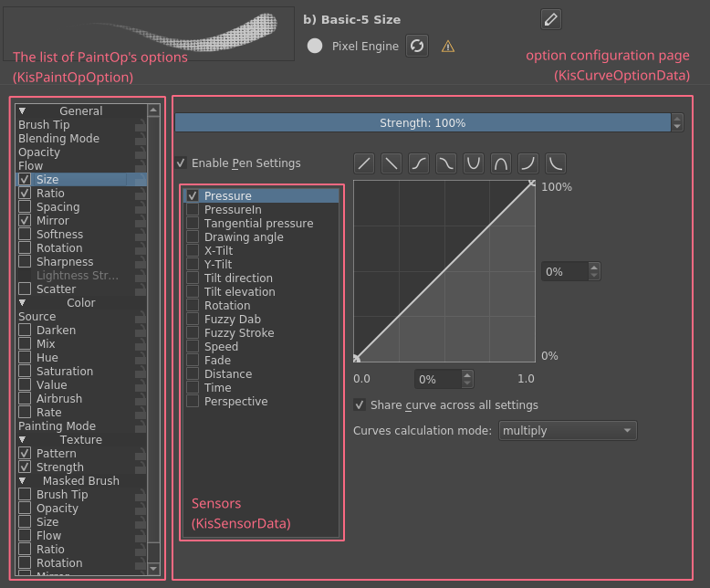
Task: Click the top-right curve control point
Action: [532, 183]
